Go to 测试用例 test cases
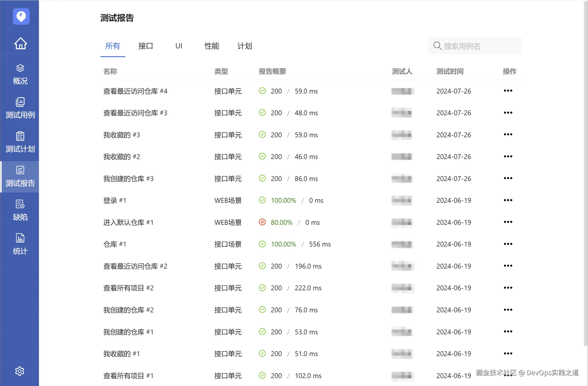 20,108
